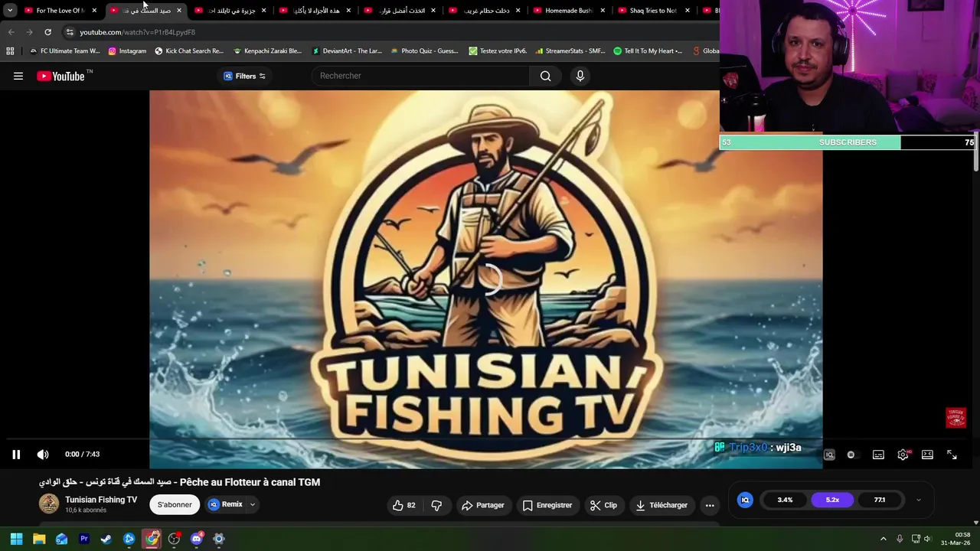Click the search magnifier button

[545, 76]
